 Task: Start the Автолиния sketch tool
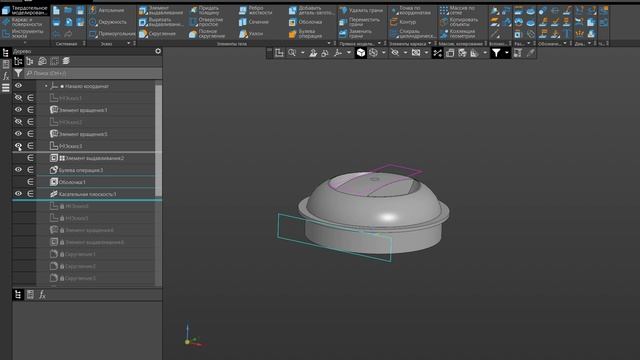pos(107,10)
